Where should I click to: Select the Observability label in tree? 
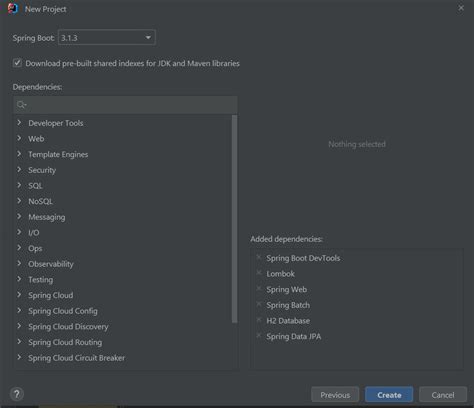(51, 264)
